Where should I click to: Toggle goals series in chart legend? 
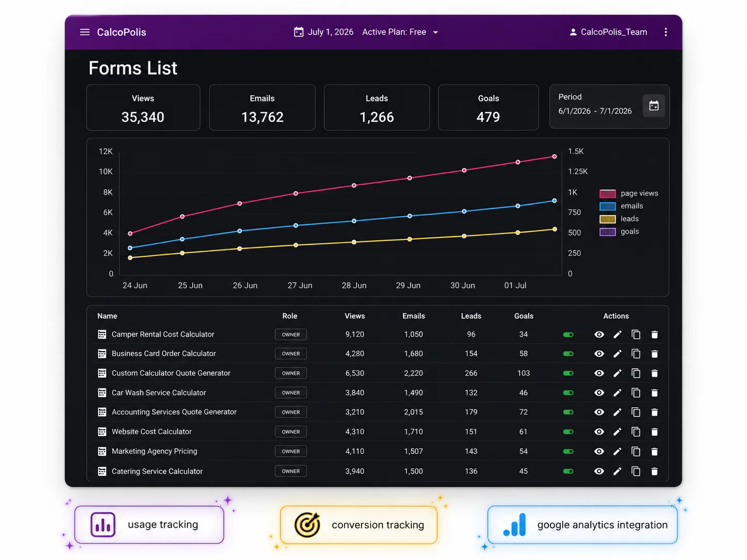(x=619, y=232)
